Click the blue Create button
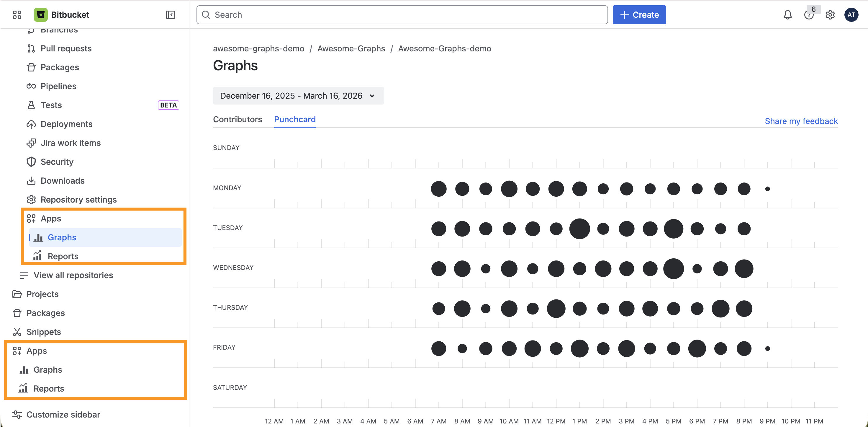Viewport: 868px width, 427px height. [639, 15]
